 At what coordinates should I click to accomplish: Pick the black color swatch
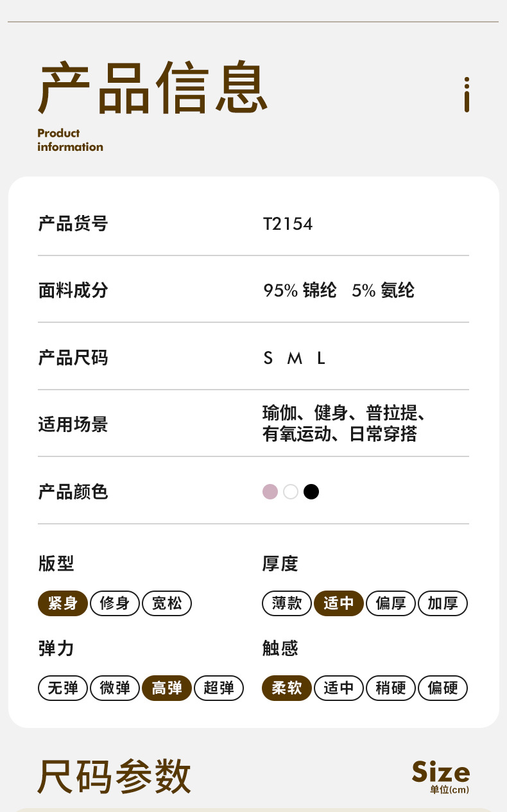pyautogui.click(x=311, y=492)
